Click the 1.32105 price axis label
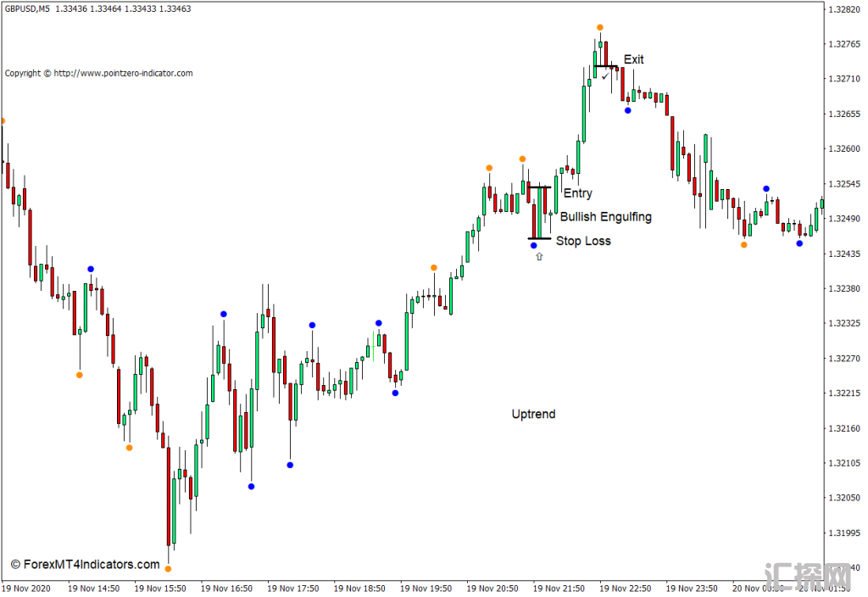Screen dimensions: 868x597 [x=844, y=463]
